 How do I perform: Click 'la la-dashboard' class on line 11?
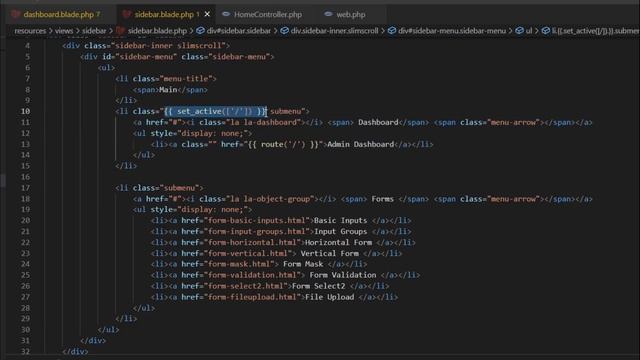point(265,122)
